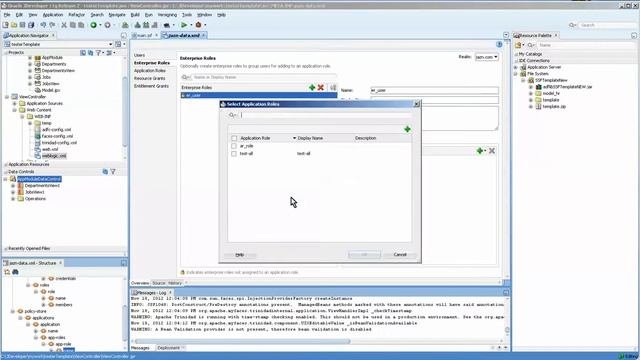Switch to the jazn-data.xml editor tab

184,36
